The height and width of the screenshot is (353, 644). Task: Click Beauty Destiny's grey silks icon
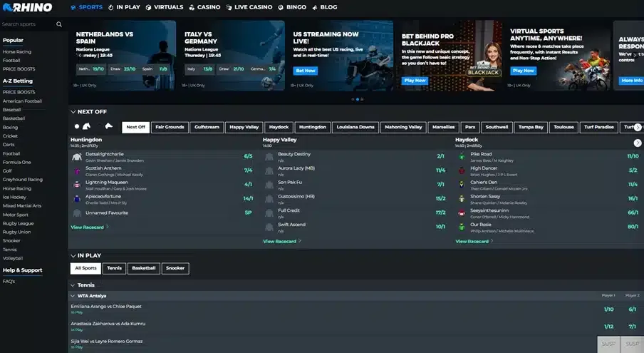click(269, 157)
